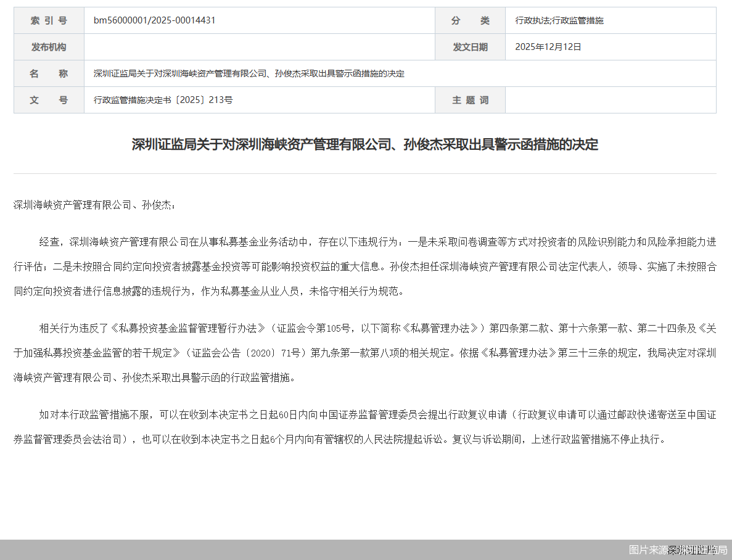The image size is (732, 560).
Task: Click the 文号 label cell
Action: point(47,99)
